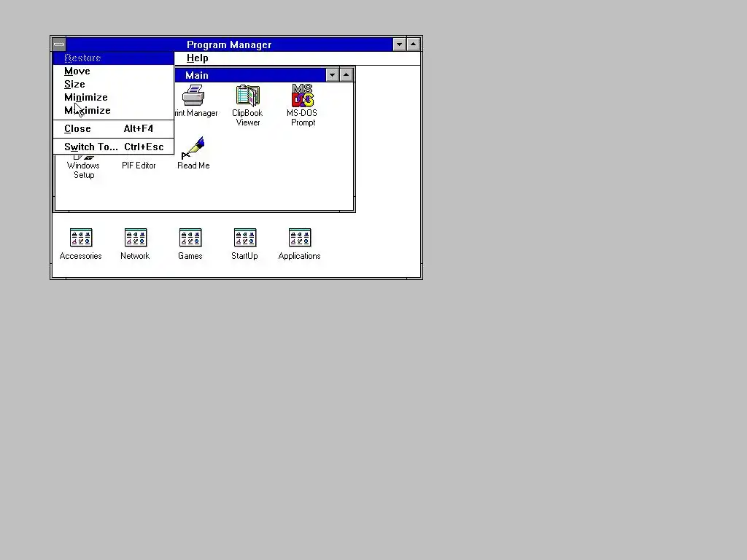Click the Program Manager title bar
The width and height of the screenshot is (747, 560).
[229, 44]
